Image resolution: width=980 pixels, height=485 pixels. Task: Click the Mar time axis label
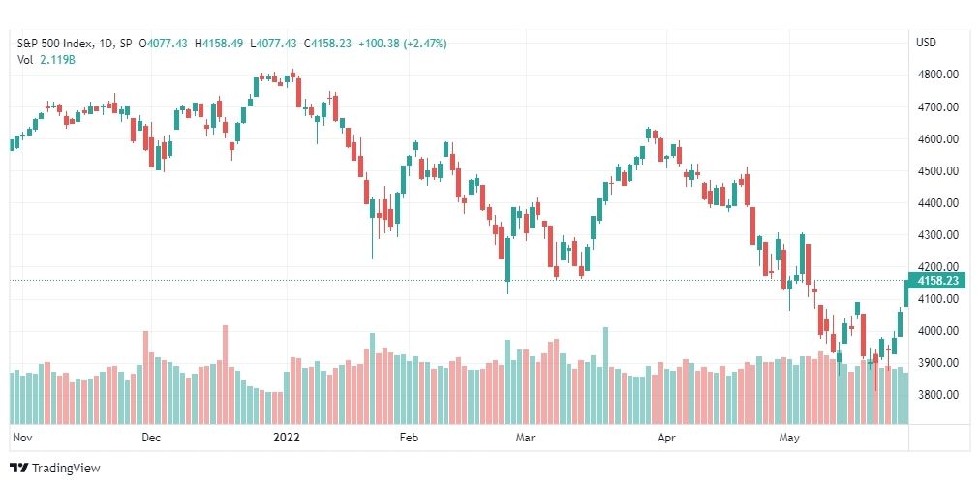pyautogui.click(x=525, y=438)
